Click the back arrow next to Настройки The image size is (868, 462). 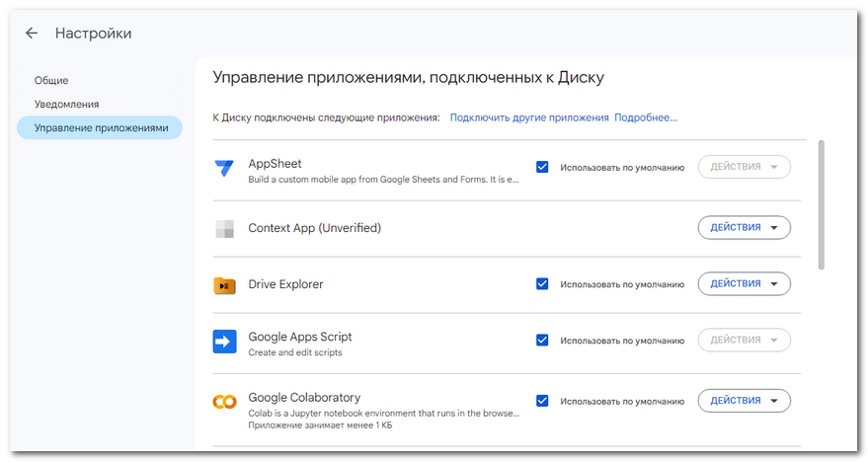click(x=32, y=34)
